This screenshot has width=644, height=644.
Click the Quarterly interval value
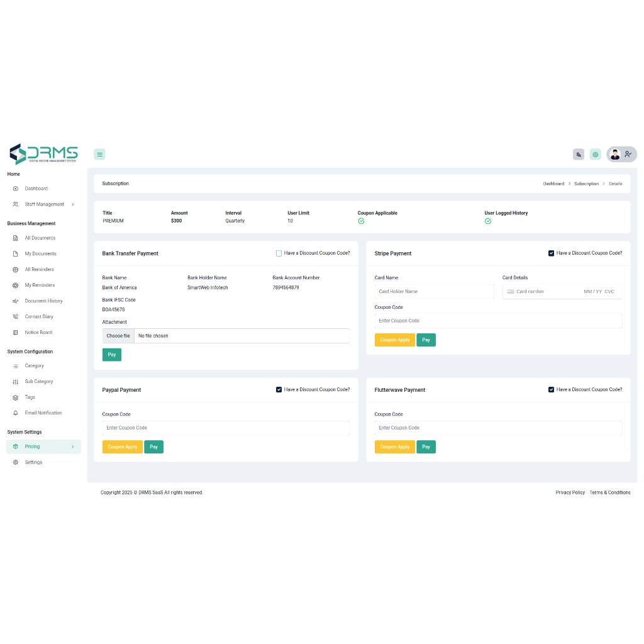click(x=235, y=221)
